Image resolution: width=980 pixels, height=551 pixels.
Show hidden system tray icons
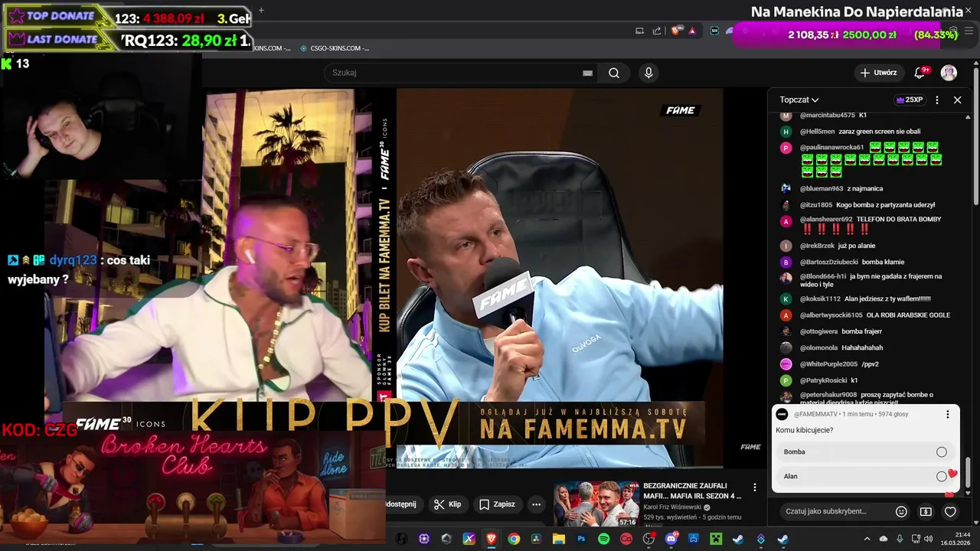pyautogui.click(x=867, y=539)
